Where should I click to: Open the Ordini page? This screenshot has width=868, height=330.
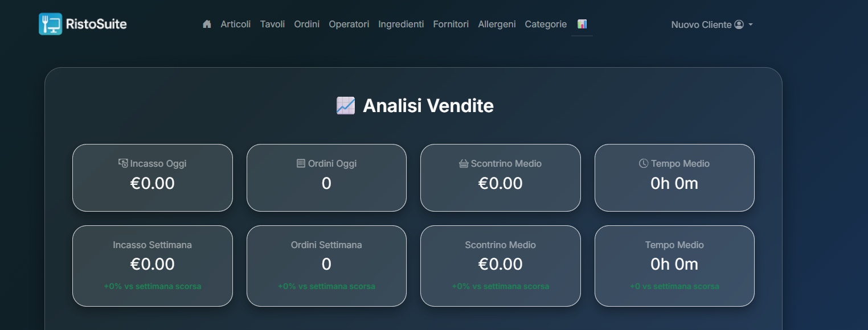[306, 24]
